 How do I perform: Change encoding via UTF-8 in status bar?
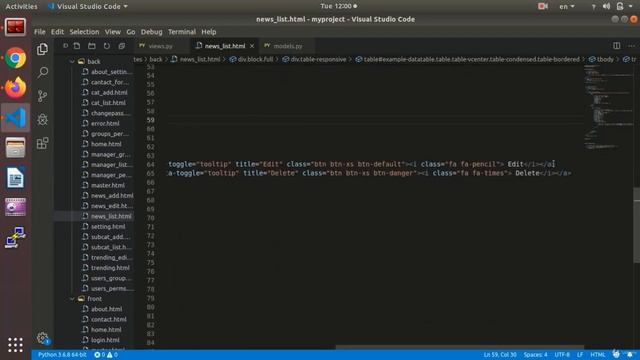pos(562,355)
